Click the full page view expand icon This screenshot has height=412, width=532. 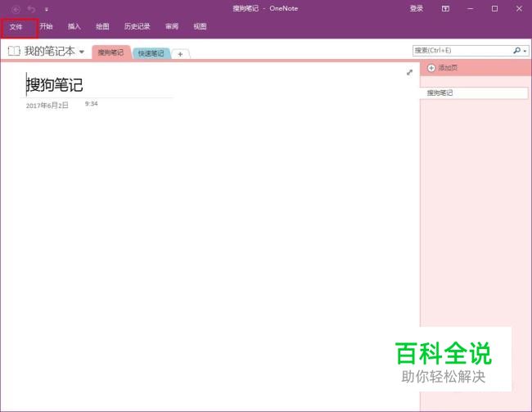(409, 72)
